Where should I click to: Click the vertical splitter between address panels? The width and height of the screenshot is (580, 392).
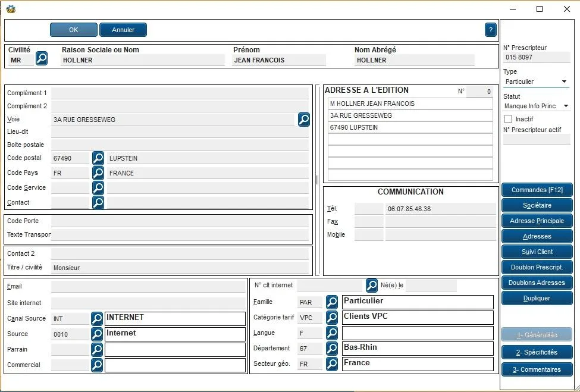[318, 180]
